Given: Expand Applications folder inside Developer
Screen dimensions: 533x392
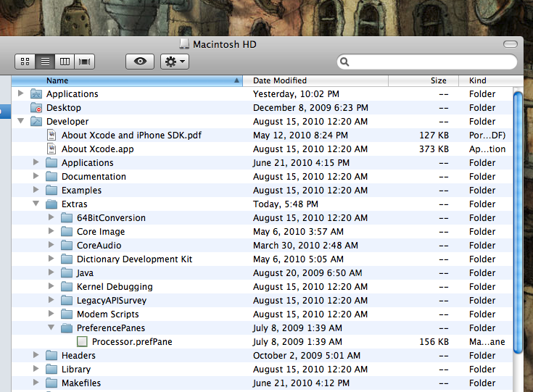Looking at the screenshot, I should (x=36, y=162).
